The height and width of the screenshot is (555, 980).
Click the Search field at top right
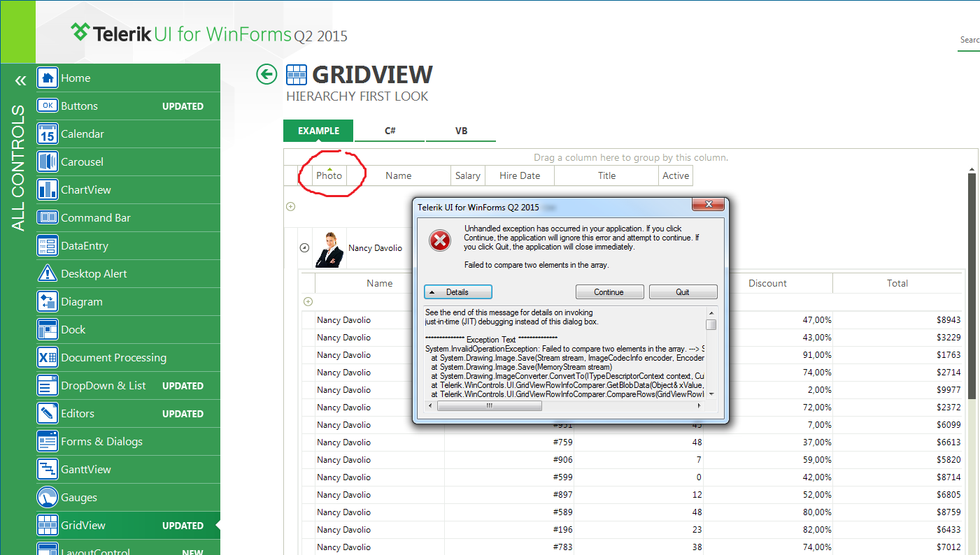969,41
